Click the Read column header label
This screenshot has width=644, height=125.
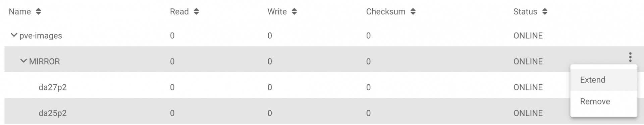(179, 12)
